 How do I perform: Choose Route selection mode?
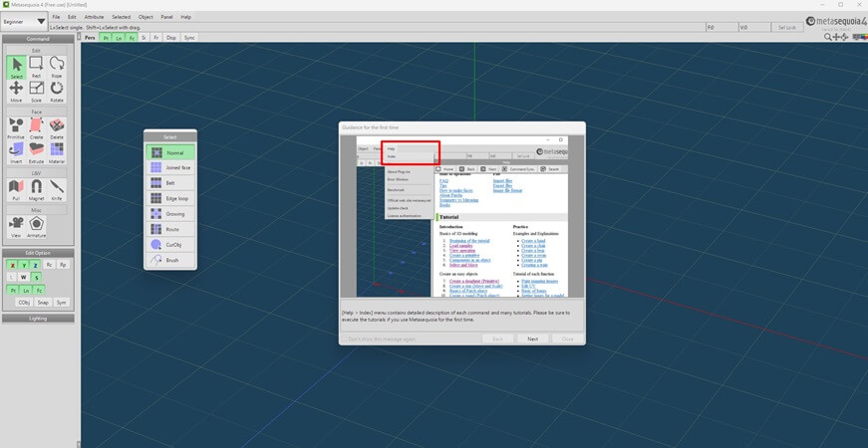pos(170,229)
